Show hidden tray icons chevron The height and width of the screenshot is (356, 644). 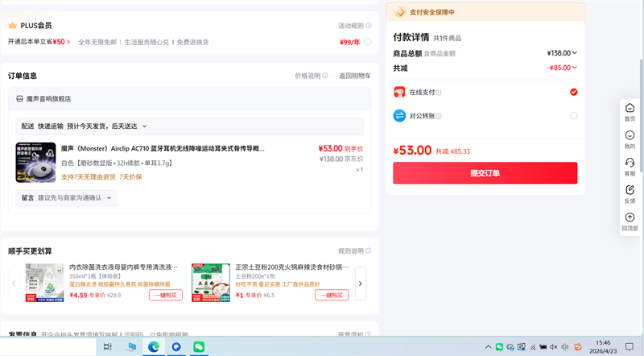click(488, 347)
